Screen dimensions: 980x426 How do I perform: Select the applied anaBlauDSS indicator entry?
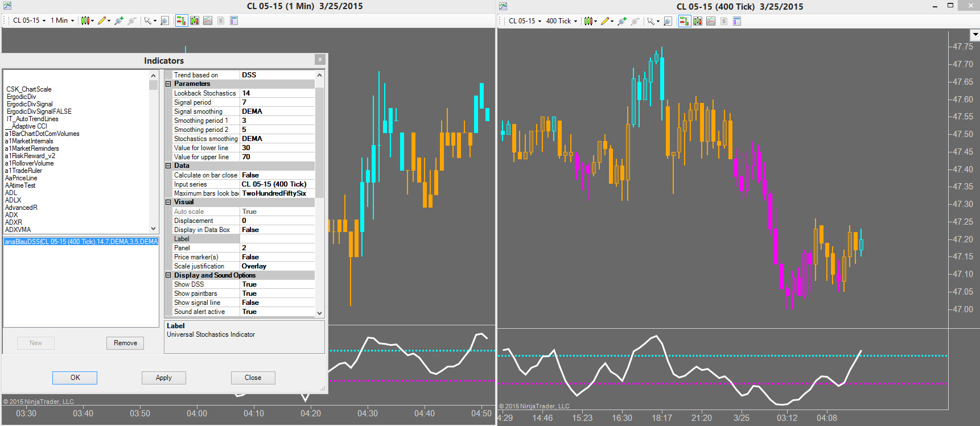pyautogui.click(x=81, y=242)
